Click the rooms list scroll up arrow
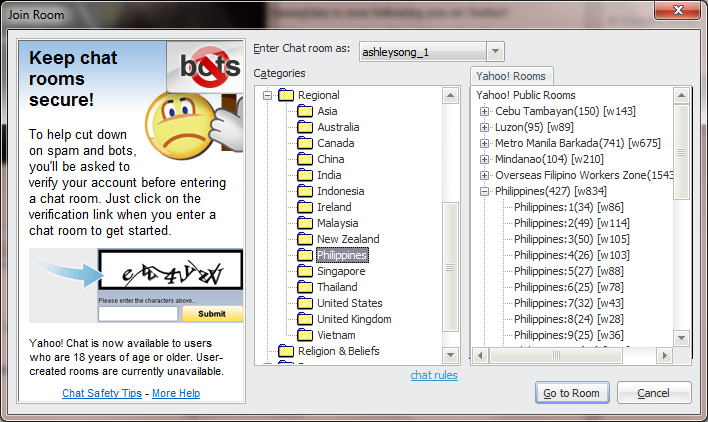This screenshot has width=708, height=422. [681, 95]
